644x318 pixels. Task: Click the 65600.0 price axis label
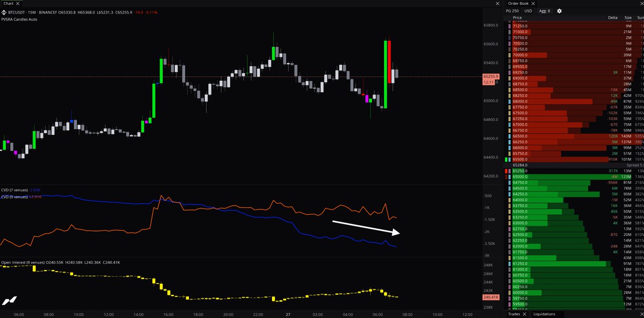[x=491, y=44]
